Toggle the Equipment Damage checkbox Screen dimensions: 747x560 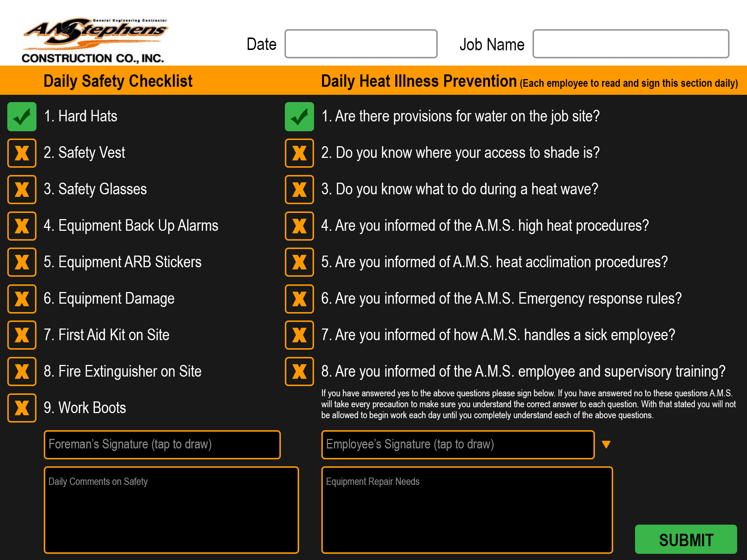coord(22,299)
